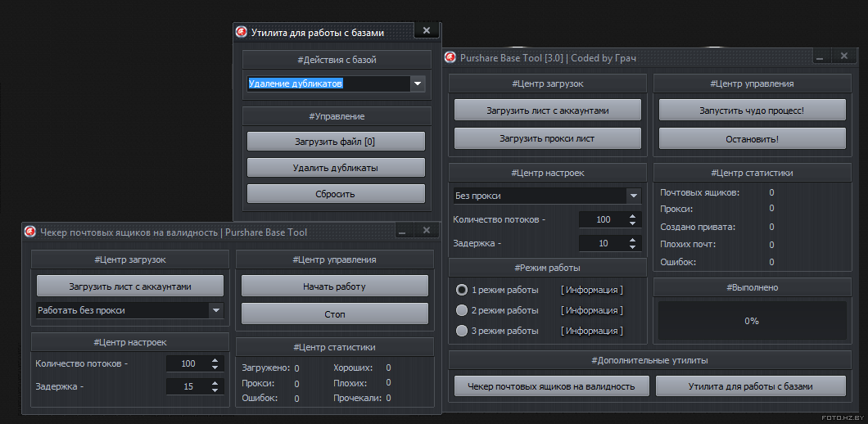The height and width of the screenshot is (424, 868).
Task: Select 1 режим работы radio button
Action: click(x=462, y=290)
